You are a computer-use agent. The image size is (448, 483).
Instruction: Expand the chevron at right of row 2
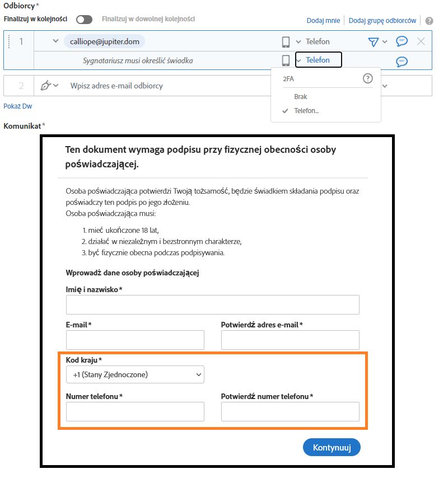pos(385,86)
